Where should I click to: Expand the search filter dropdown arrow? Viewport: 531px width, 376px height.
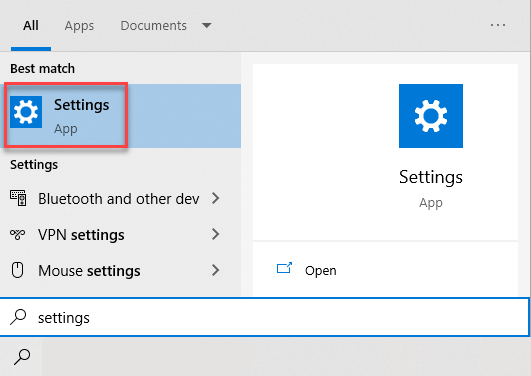207,25
